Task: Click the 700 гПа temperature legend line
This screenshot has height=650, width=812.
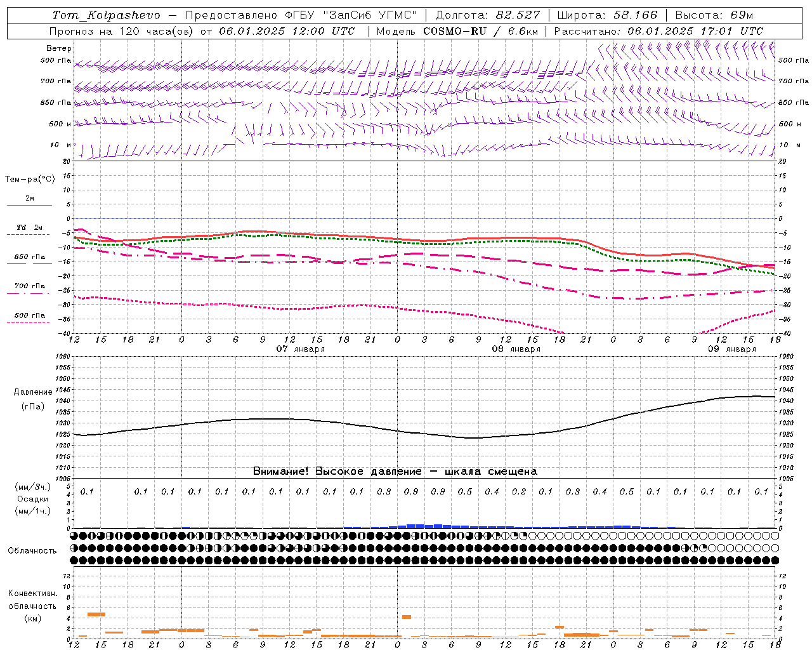Action: click(28, 293)
